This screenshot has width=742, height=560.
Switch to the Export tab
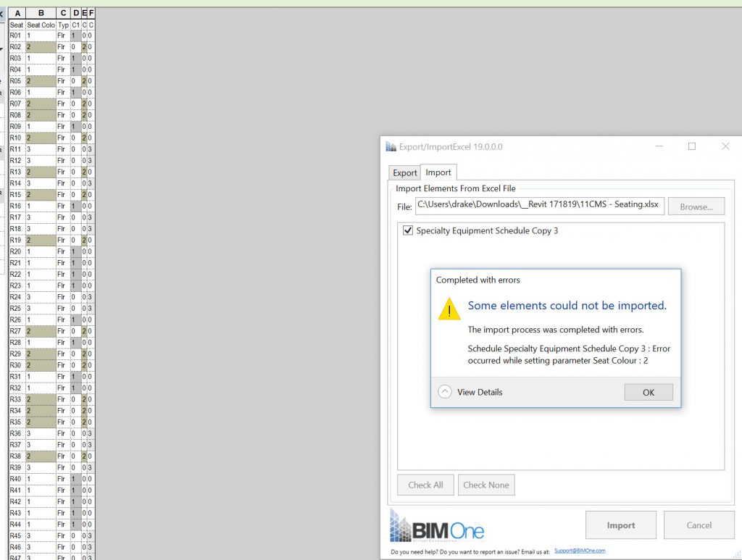(405, 173)
